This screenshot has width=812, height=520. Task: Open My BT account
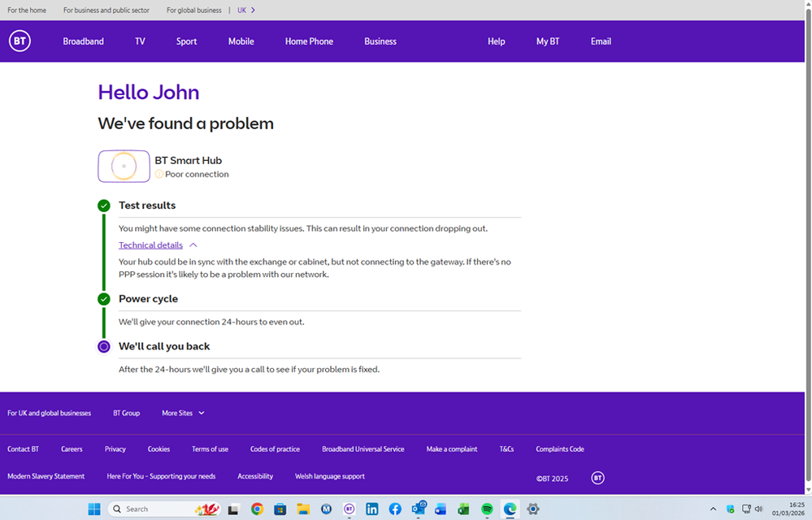pyautogui.click(x=548, y=41)
